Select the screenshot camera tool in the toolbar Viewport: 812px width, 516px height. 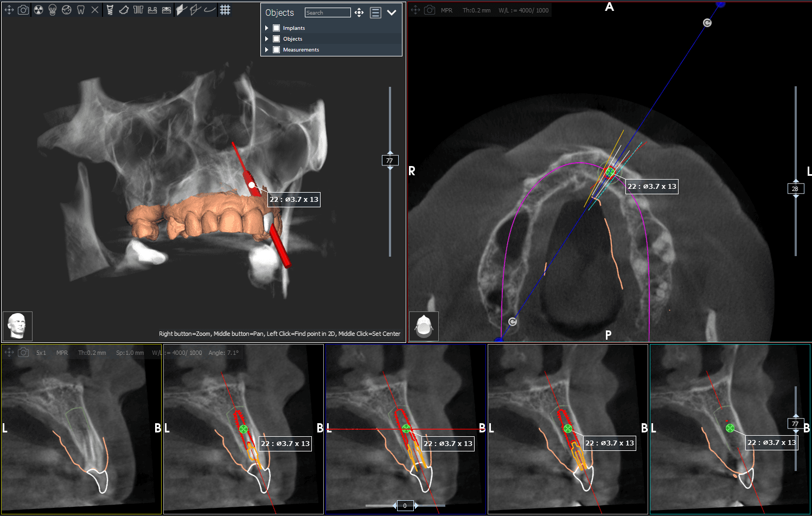point(23,9)
